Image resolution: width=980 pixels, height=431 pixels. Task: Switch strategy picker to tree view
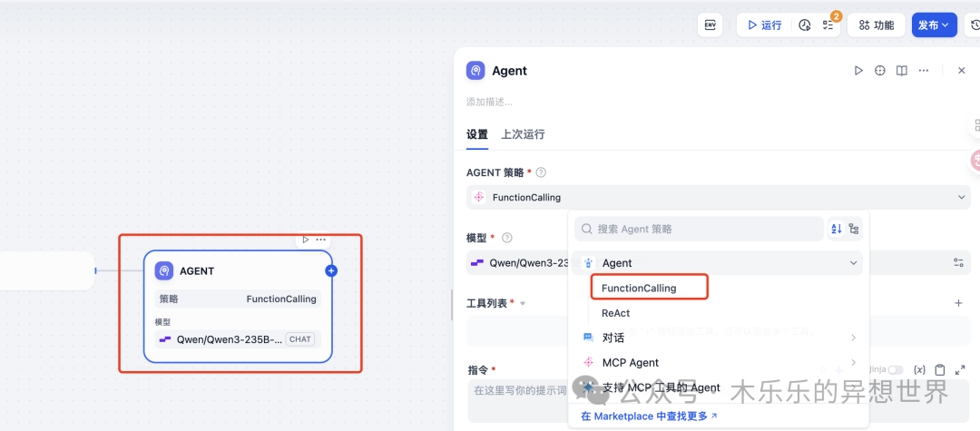854,229
